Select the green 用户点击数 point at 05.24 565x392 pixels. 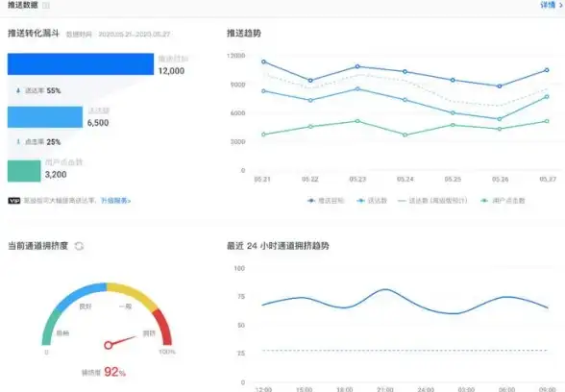coord(405,135)
